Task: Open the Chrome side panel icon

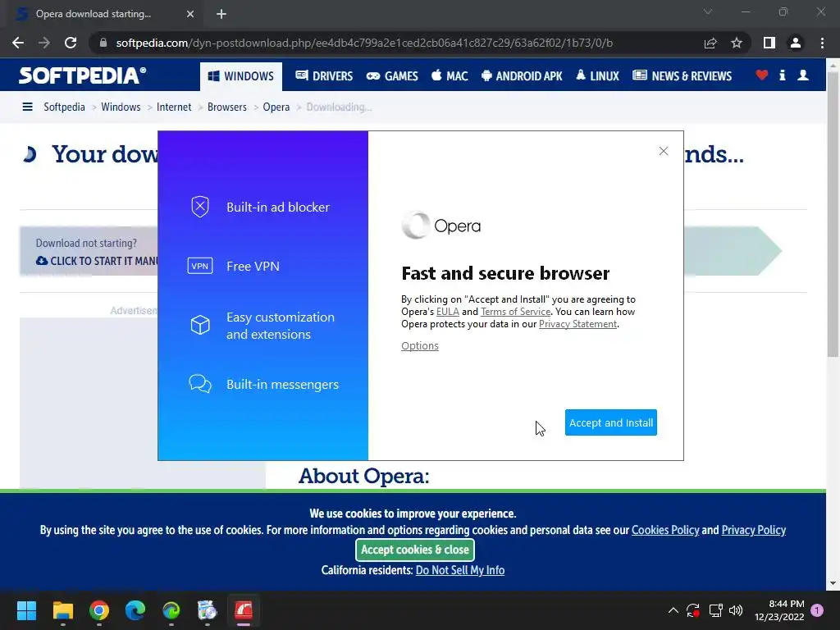Action: 769,43
